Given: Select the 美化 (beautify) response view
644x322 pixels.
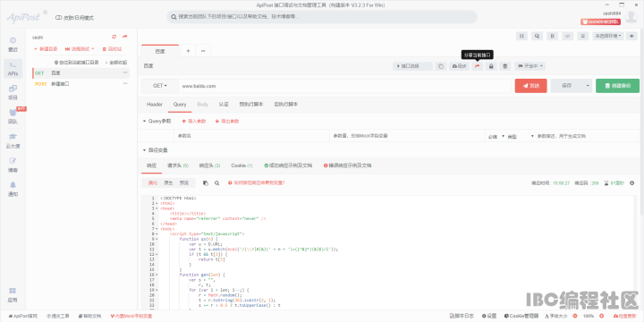Looking at the screenshot, I should [152, 183].
